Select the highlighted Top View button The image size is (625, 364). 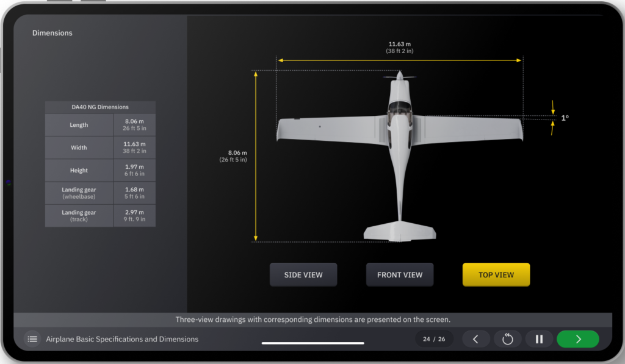(496, 275)
